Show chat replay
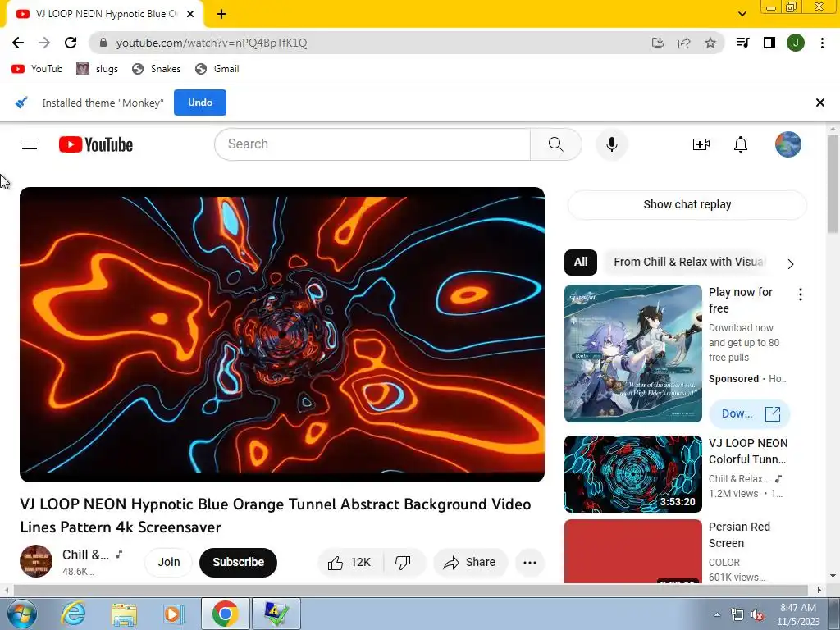 [687, 204]
